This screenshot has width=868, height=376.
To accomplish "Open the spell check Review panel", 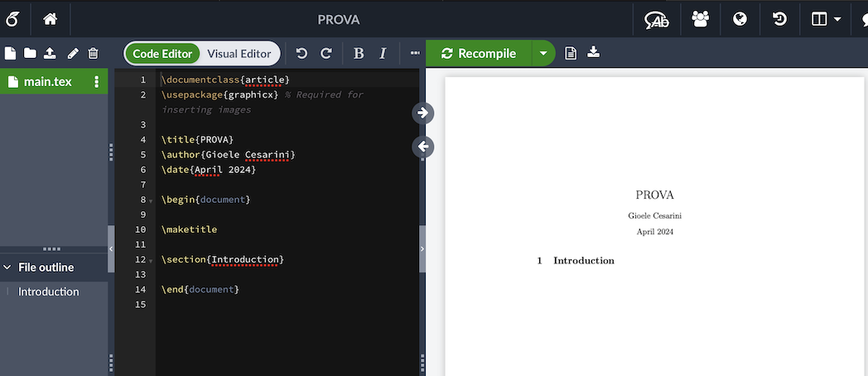I will click(x=657, y=20).
